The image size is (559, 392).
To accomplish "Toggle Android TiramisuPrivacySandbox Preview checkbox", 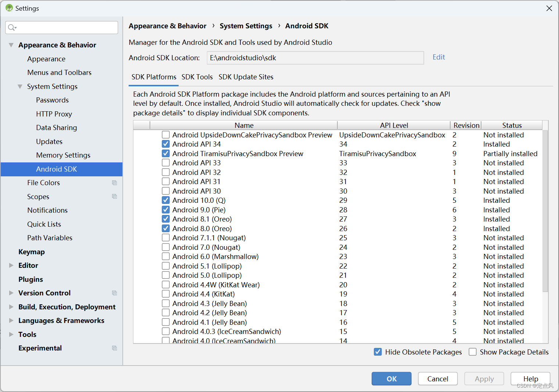I will pyautogui.click(x=166, y=154).
